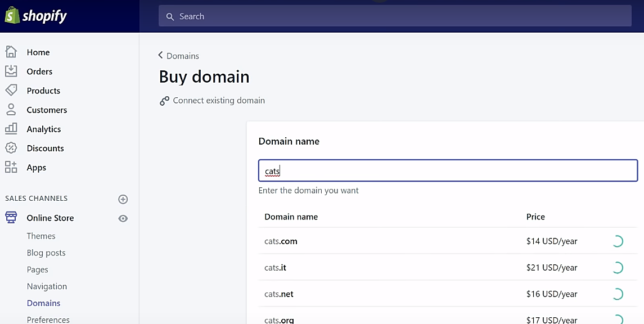Select the cats.com domain row
This screenshot has width=644, height=324.
pyautogui.click(x=448, y=241)
